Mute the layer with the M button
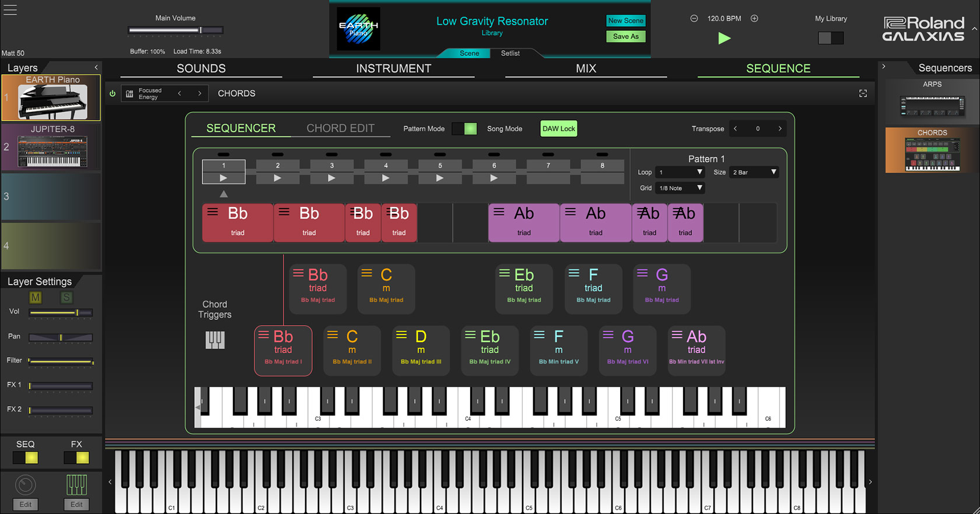980x514 pixels. [36, 298]
